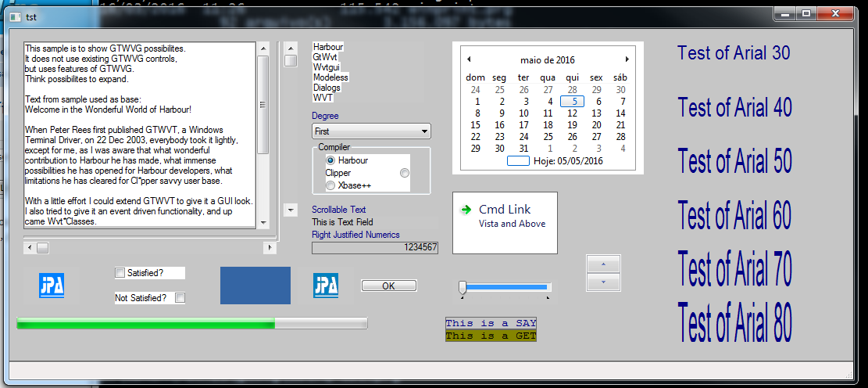Go to previous month in calendar

click(468, 59)
